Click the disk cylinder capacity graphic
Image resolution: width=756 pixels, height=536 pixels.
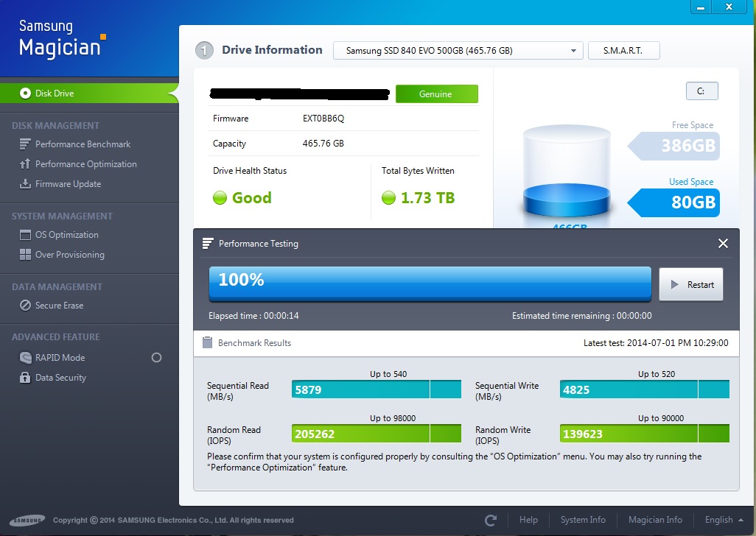567,171
